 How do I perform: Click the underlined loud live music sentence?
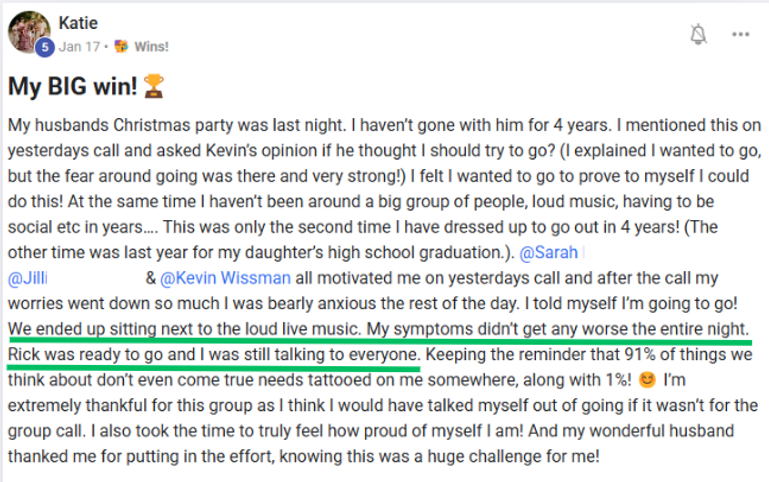[x=184, y=329]
